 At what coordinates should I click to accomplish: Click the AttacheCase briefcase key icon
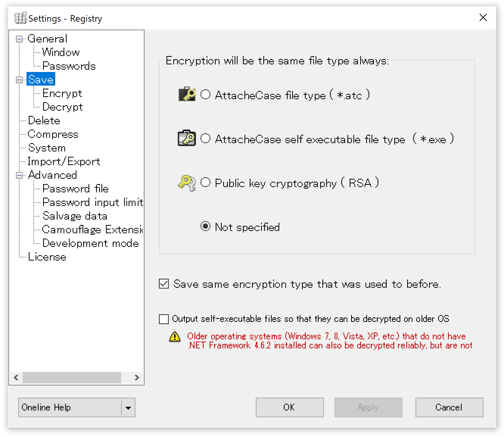point(187,95)
